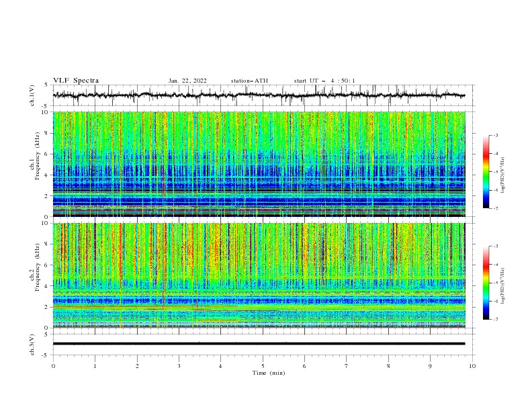Click the ch.3 flat black voltage trace
Screen dimensions: 532x411
[259, 344]
